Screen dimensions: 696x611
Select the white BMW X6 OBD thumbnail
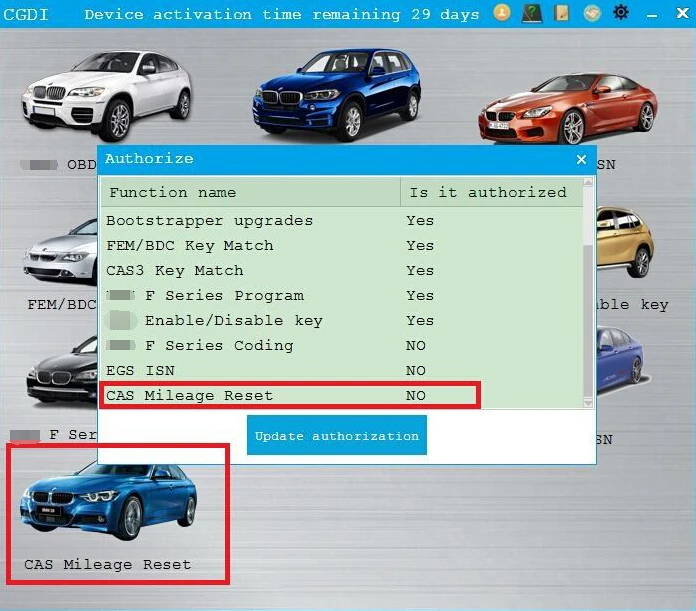click(x=107, y=95)
